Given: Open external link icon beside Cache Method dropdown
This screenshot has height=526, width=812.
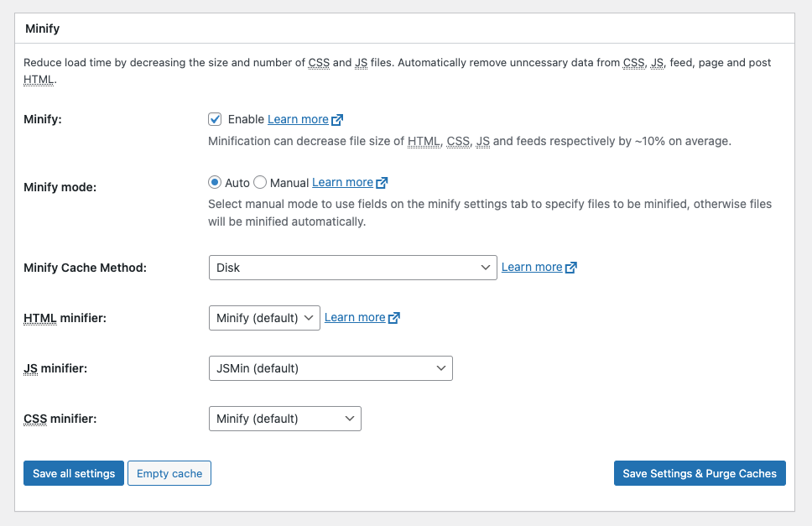Looking at the screenshot, I should [570, 267].
